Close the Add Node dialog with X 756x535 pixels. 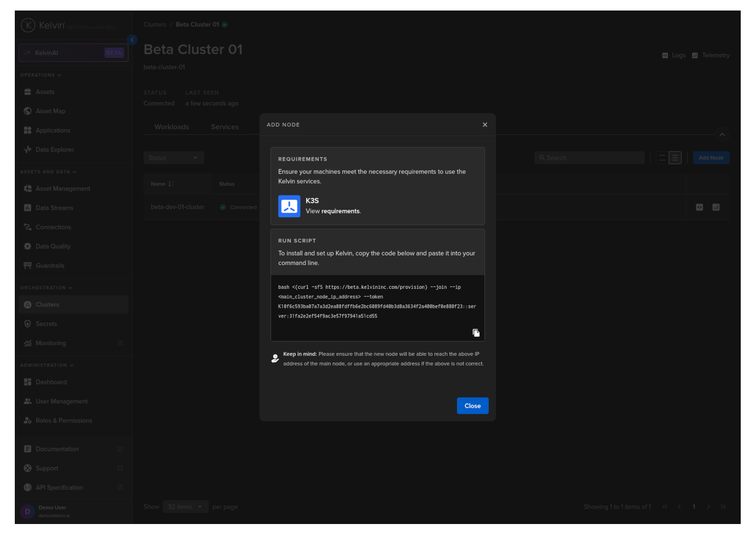click(x=484, y=125)
